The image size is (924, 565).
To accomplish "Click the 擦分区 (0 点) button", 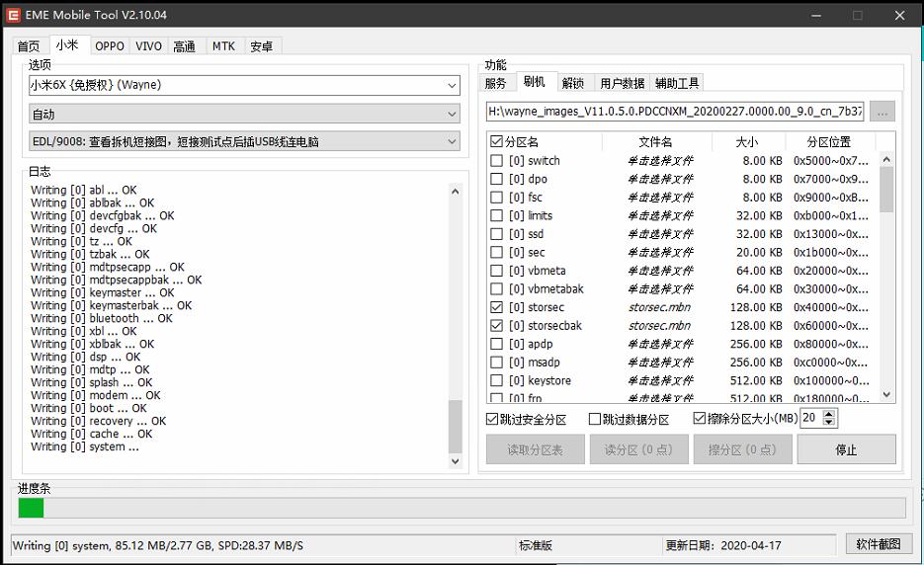I will [x=742, y=449].
